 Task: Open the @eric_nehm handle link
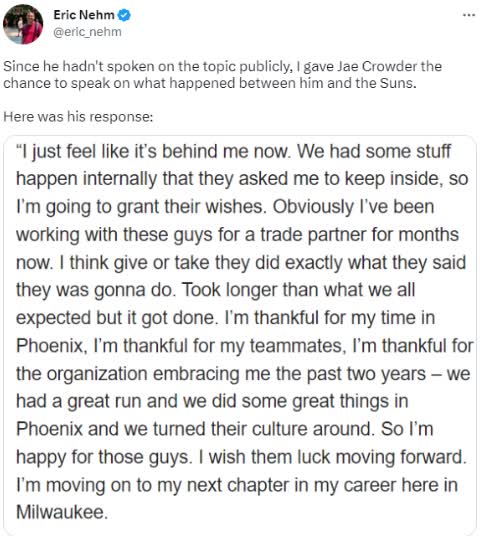pyautogui.click(x=88, y=32)
